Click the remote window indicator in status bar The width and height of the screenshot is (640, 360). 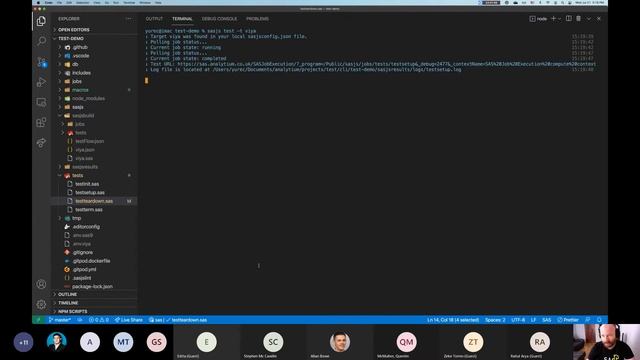(39, 320)
